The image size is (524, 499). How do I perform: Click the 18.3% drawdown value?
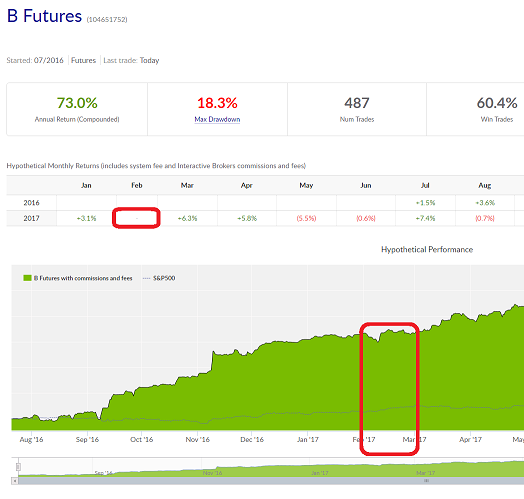pyautogui.click(x=217, y=103)
